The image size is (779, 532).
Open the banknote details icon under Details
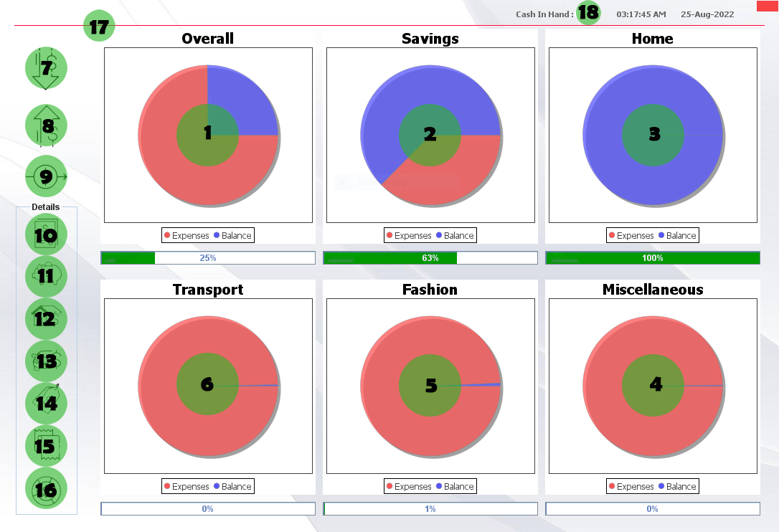[46, 234]
